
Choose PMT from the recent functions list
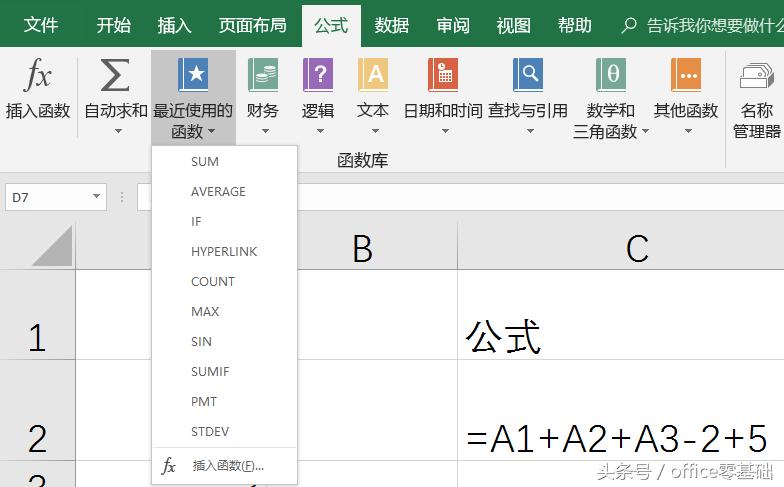(224, 402)
